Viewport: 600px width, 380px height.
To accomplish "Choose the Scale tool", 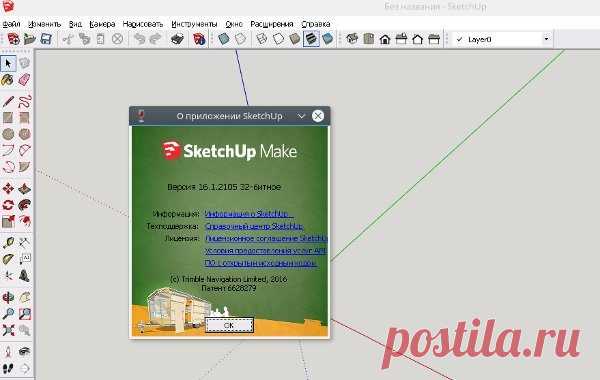I will pos(8,221).
